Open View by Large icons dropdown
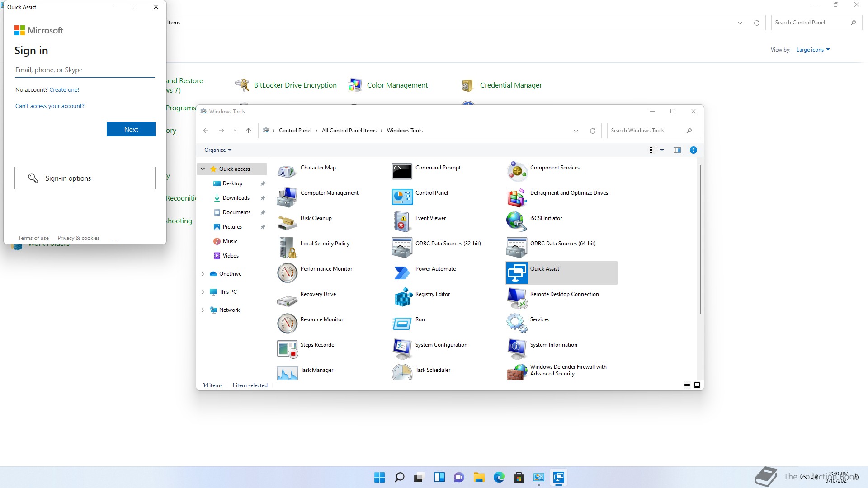This screenshot has height=488, width=868. click(x=813, y=50)
